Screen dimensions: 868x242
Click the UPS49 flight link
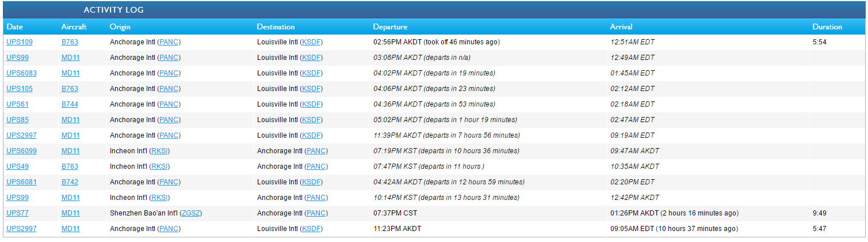tap(17, 167)
